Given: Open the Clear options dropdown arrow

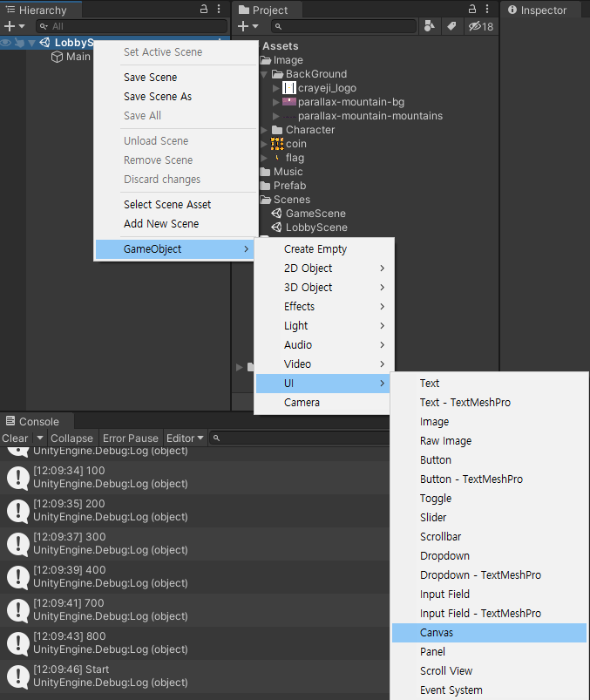Looking at the screenshot, I should click(x=40, y=438).
